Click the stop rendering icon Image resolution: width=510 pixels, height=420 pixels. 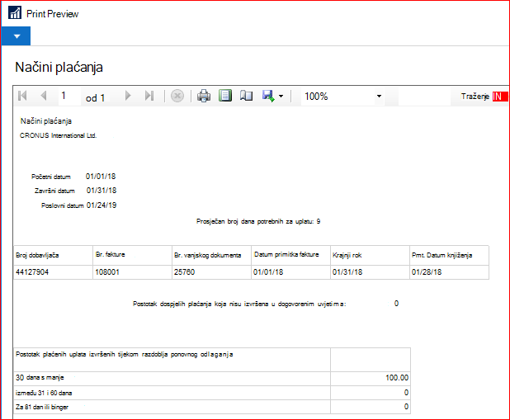click(177, 96)
